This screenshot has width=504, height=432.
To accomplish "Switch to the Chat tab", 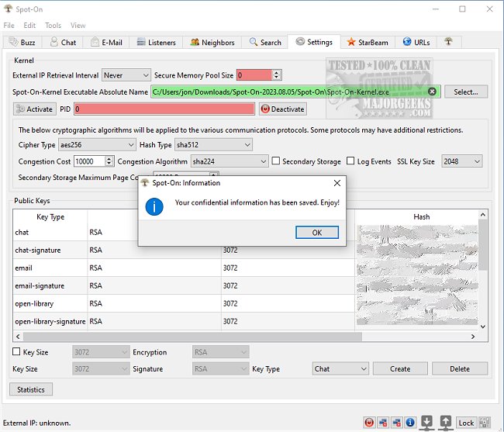I will (x=63, y=42).
